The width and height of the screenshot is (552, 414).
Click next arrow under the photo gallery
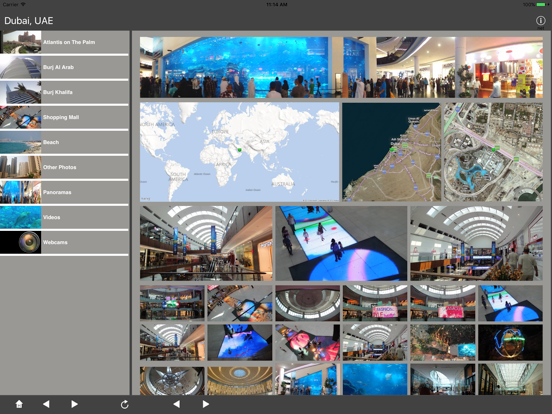[206, 404]
